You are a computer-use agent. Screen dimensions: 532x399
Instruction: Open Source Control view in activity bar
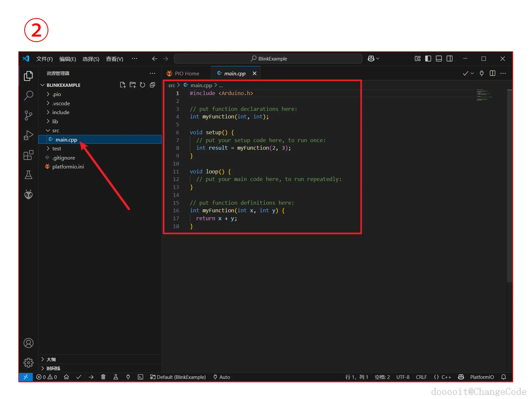point(28,115)
